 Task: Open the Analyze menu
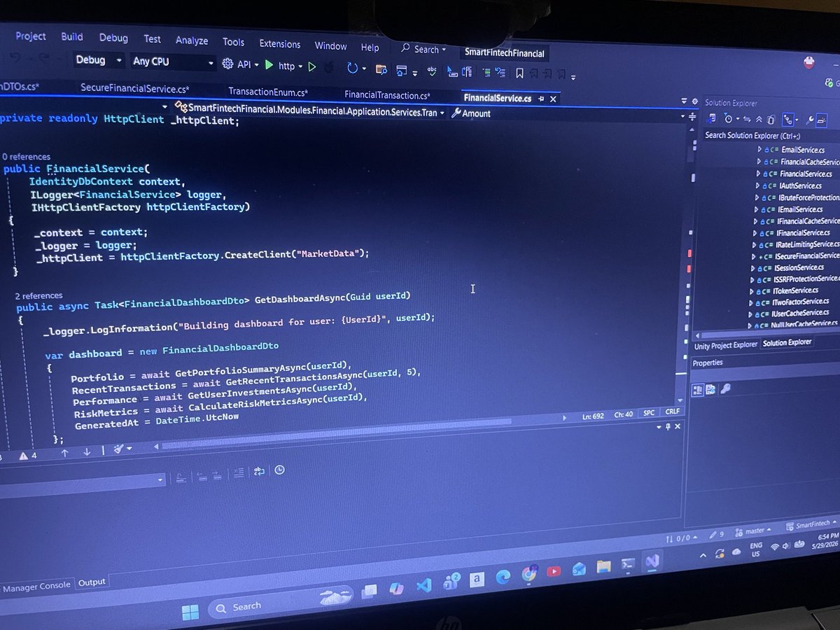click(x=192, y=41)
